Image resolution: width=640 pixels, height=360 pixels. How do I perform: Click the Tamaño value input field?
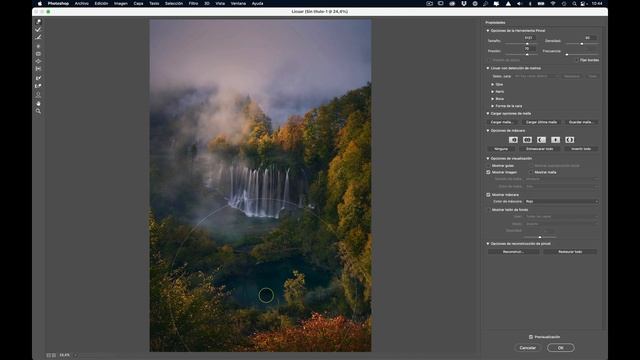point(529,38)
